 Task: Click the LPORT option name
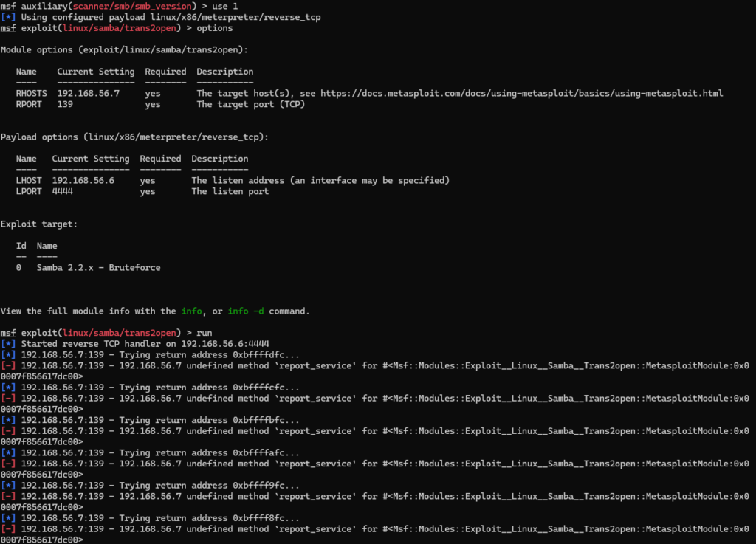tap(29, 191)
